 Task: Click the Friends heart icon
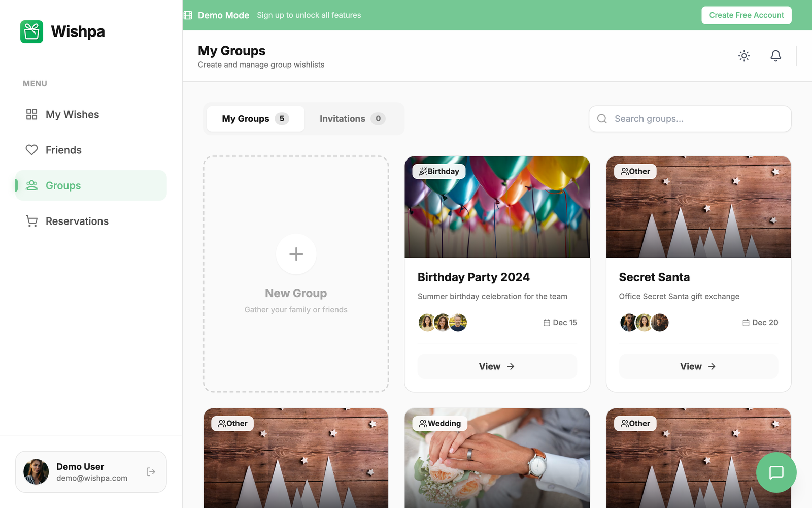(x=31, y=150)
